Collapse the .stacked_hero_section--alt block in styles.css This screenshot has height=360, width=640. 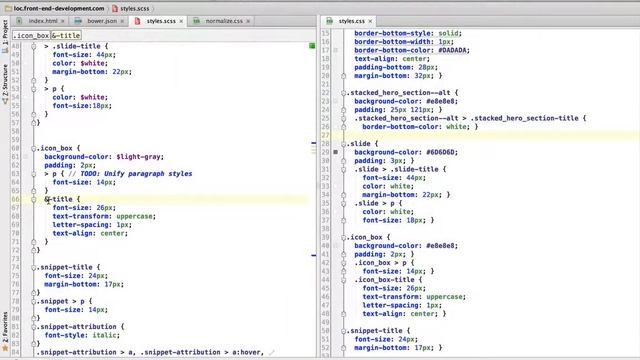coord(344,93)
